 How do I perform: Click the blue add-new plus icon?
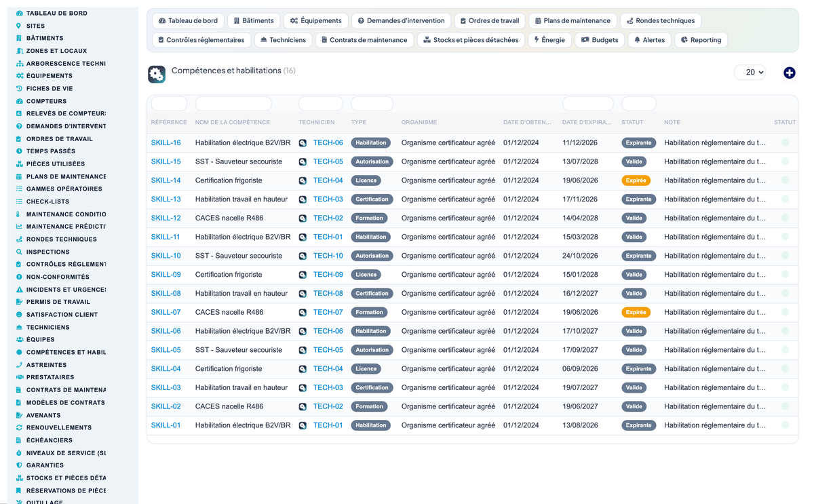789,73
